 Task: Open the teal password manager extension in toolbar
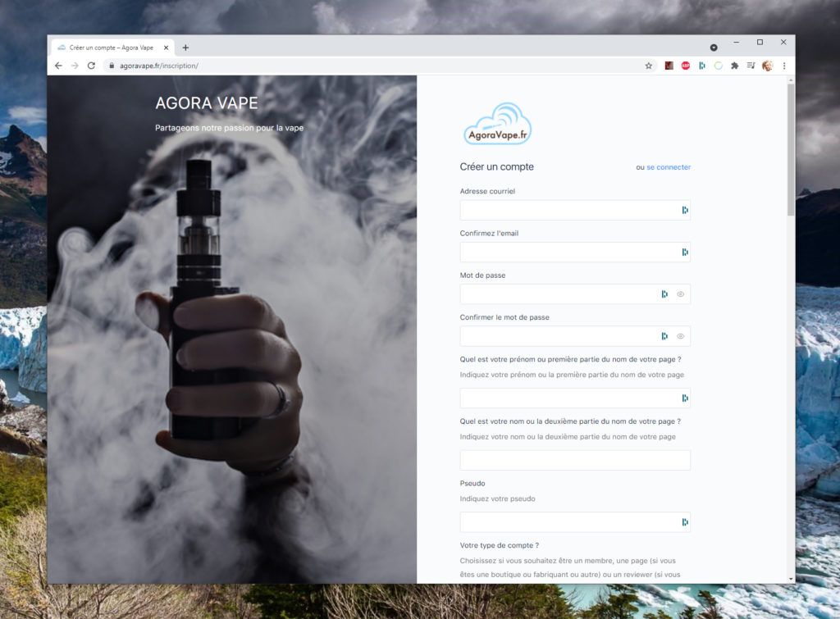(x=702, y=66)
